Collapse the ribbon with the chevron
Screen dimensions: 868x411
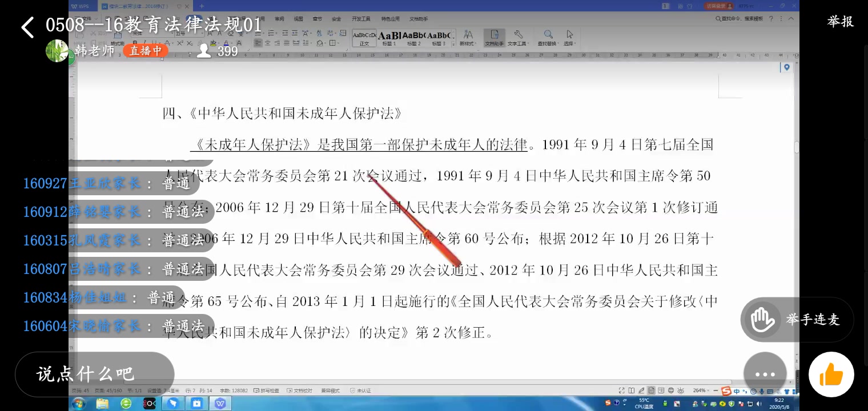[x=791, y=18]
